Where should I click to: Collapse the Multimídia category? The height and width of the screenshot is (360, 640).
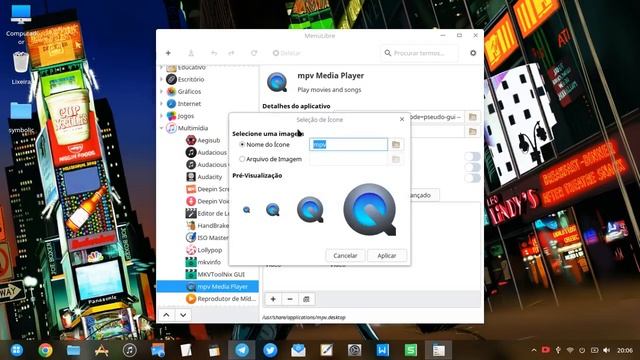pyautogui.click(x=162, y=128)
